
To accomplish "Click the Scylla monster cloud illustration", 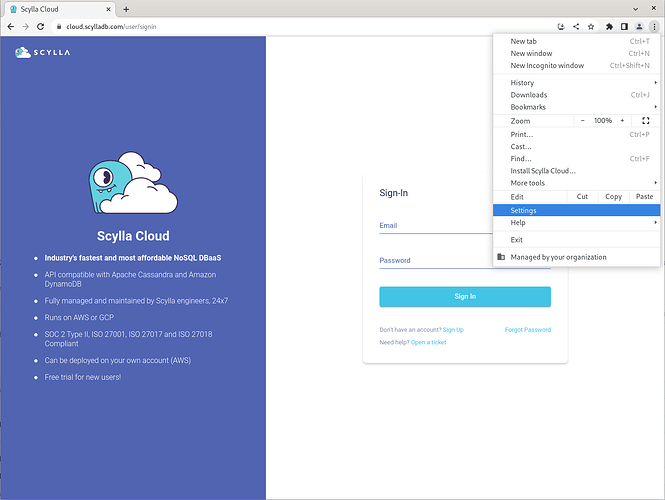I will [x=133, y=182].
